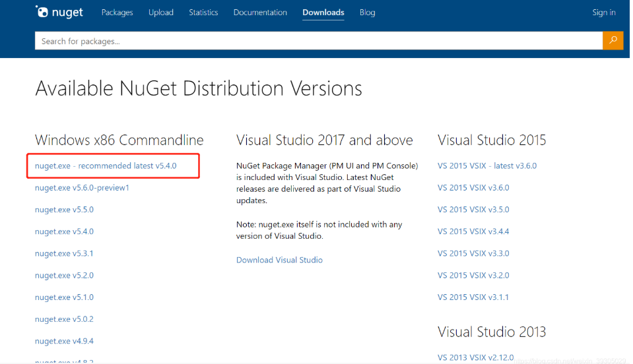Image resolution: width=633 pixels, height=364 pixels.
Task: Click the nuget logo
Action: pyautogui.click(x=59, y=12)
